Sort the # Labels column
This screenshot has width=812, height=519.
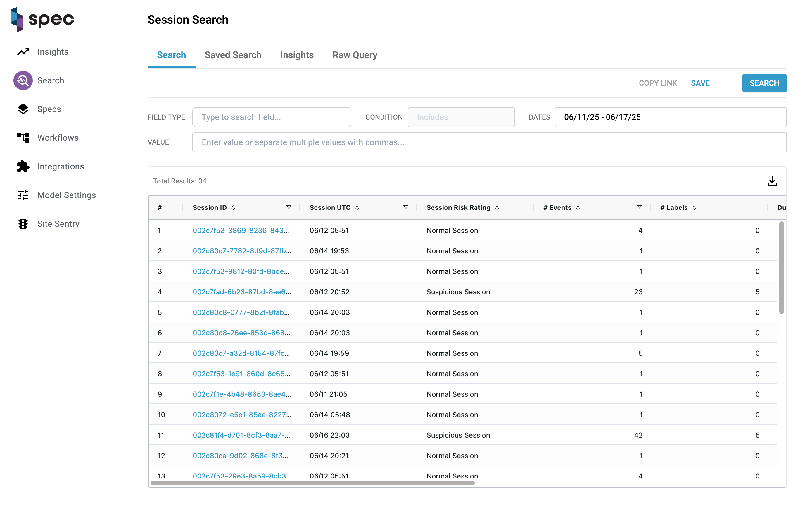[x=695, y=207]
